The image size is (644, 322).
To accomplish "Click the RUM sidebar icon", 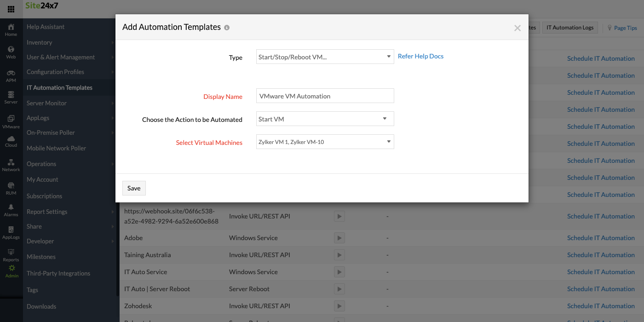I will [11, 186].
